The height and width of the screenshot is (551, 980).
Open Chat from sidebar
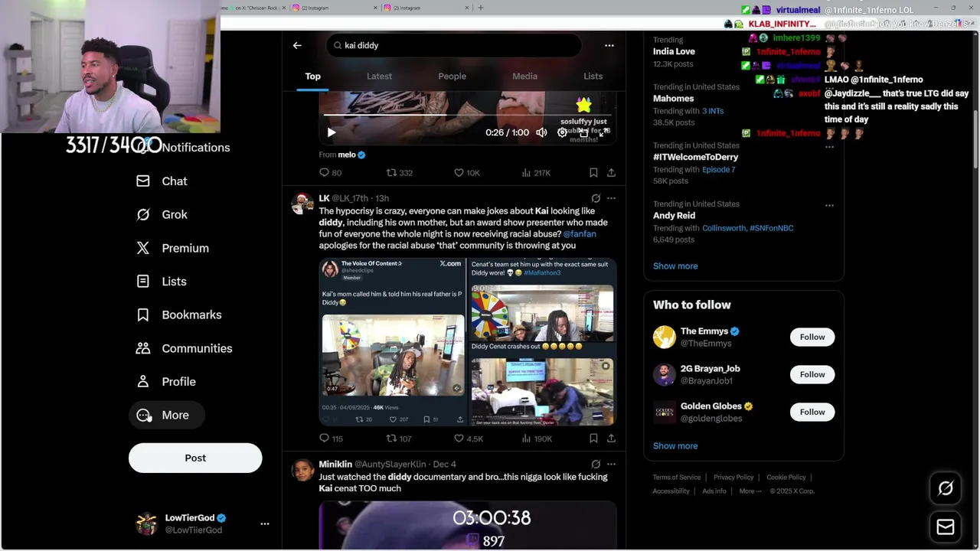pos(162,181)
